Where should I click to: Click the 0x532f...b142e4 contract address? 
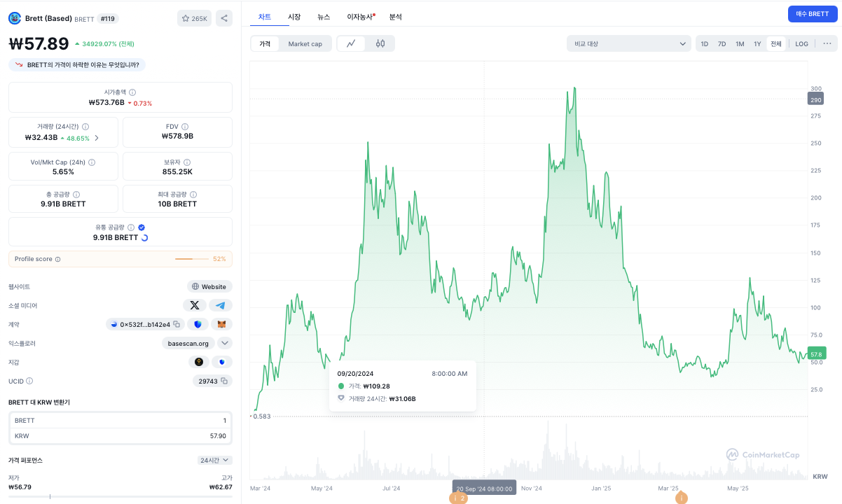point(146,324)
